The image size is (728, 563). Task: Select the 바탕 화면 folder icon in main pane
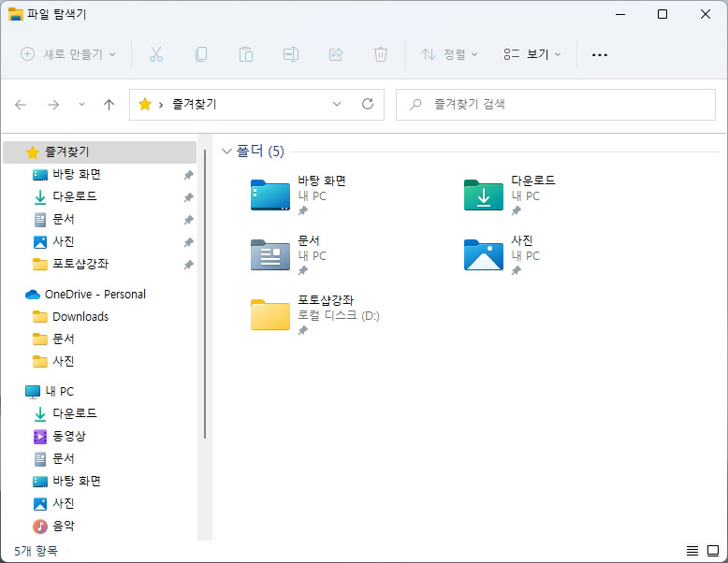pyautogui.click(x=270, y=195)
